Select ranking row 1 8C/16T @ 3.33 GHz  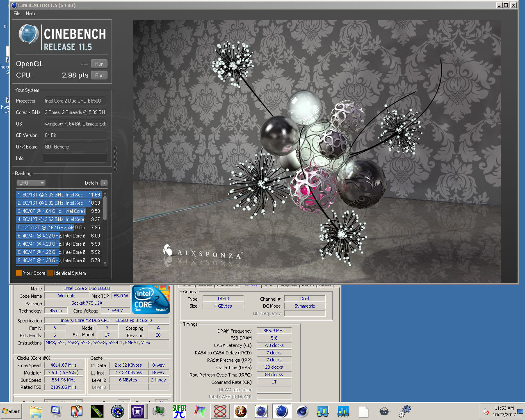coord(59,195)
